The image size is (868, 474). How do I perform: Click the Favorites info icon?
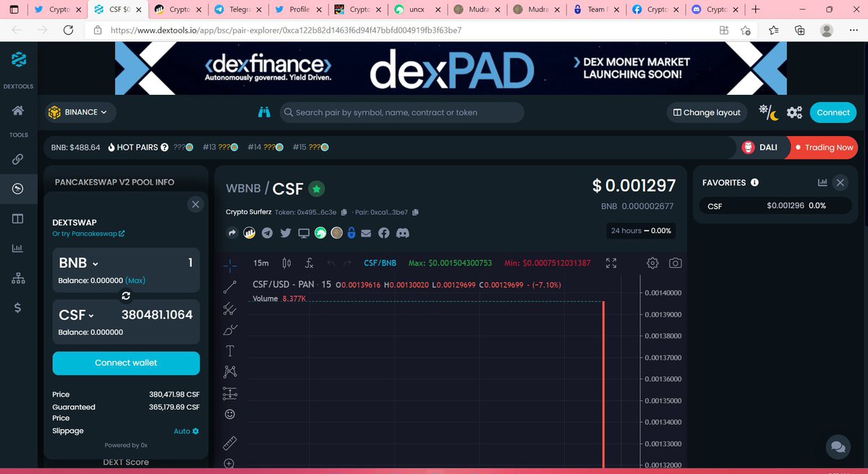click(x=755, y=183)
